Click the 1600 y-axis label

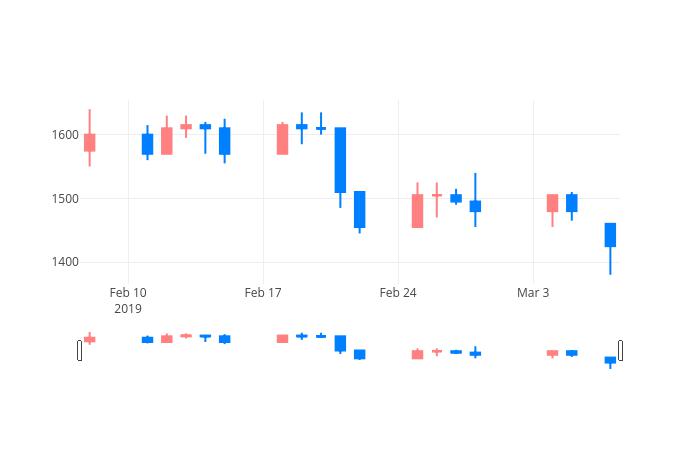(65, 135)
